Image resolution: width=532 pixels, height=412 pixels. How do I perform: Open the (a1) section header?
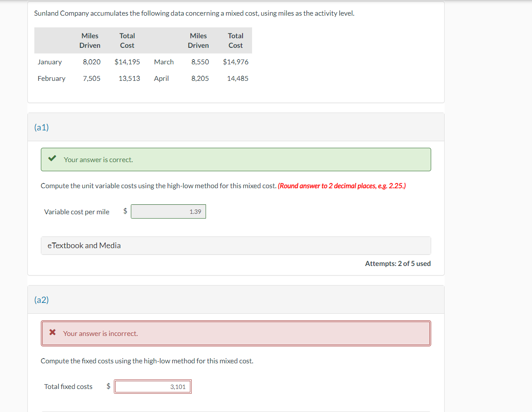[x=41, y=127]
